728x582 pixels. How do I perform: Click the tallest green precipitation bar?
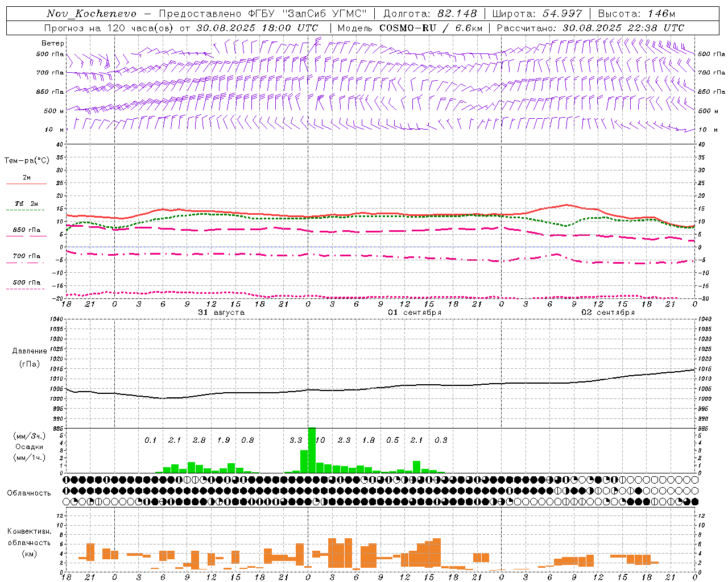(312, 450)
